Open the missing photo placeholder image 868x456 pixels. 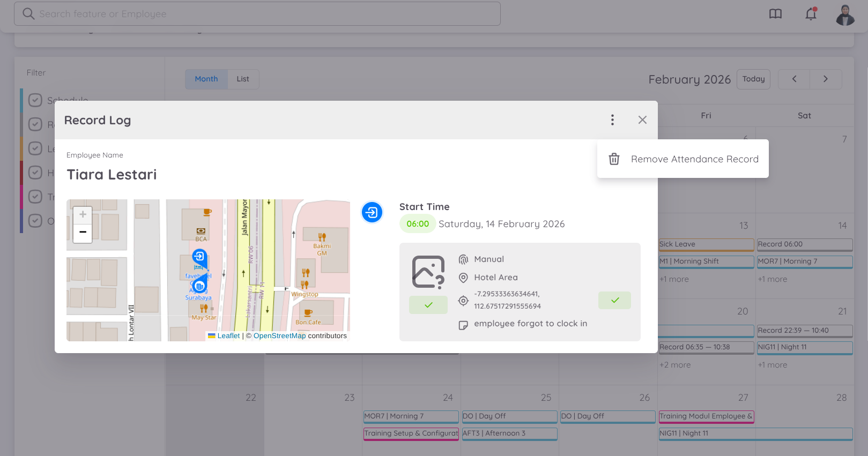tap(428, 272)
